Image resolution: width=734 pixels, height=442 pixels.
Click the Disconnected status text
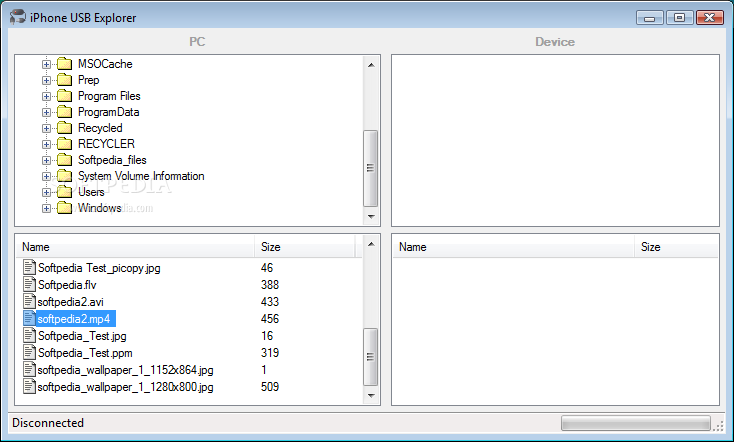pyautogui.click(x=48, y=423)
